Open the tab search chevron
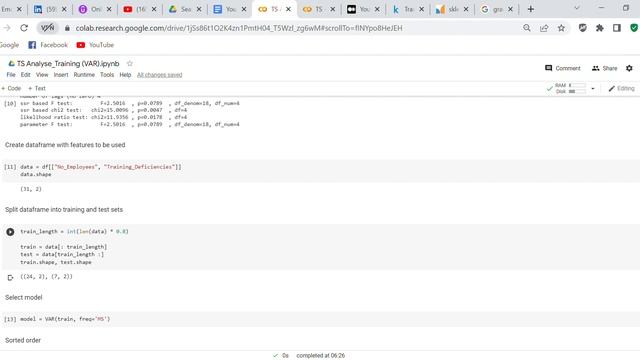The image size is (640, 360). [x=577, y=8]
